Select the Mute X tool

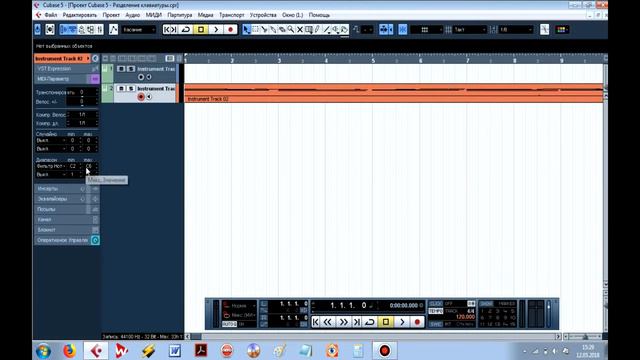point(300,29)
